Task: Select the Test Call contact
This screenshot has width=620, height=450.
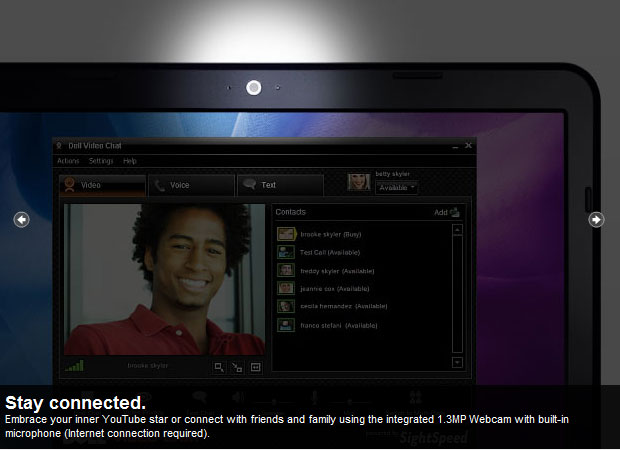Action: click(x=329, y=252)
